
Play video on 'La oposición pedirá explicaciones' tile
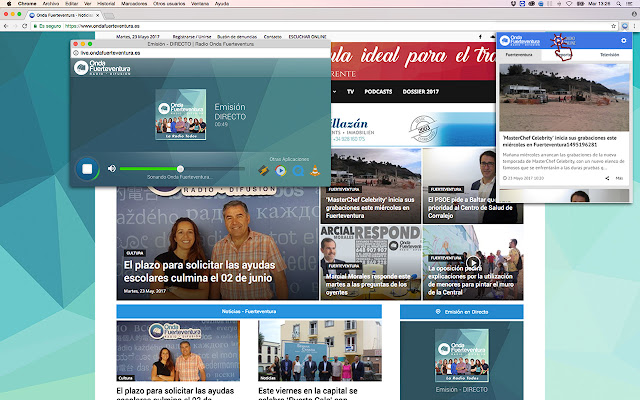coord(473,262)
